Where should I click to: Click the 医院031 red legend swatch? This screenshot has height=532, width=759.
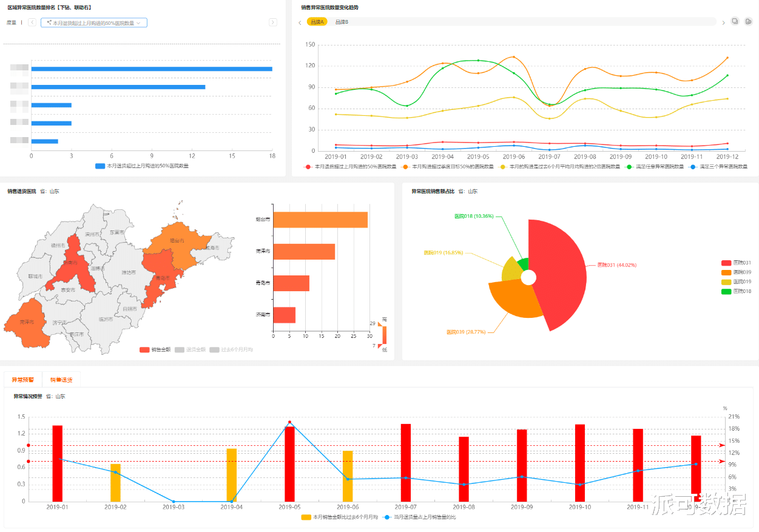(726, 263)
